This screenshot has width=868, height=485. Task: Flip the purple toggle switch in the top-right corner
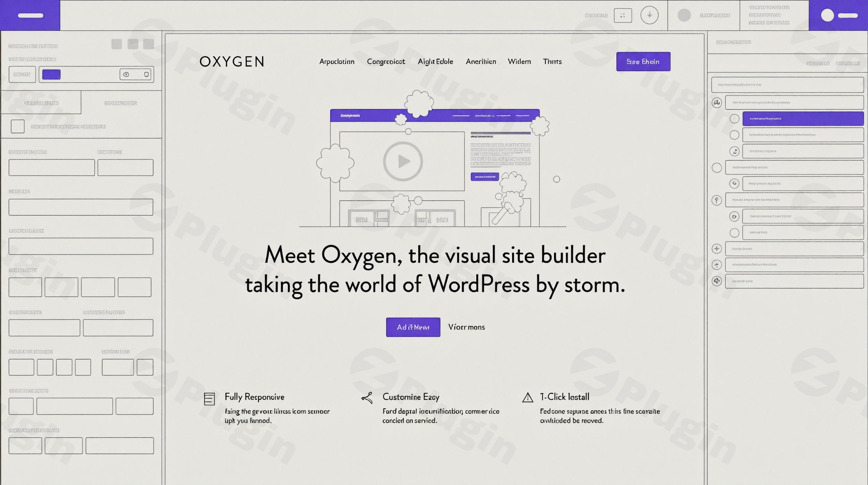[839, 15]
